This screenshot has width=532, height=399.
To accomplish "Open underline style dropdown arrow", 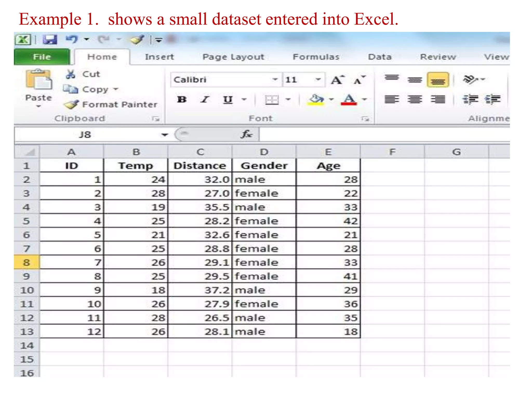I will click(x=244, y=99).
